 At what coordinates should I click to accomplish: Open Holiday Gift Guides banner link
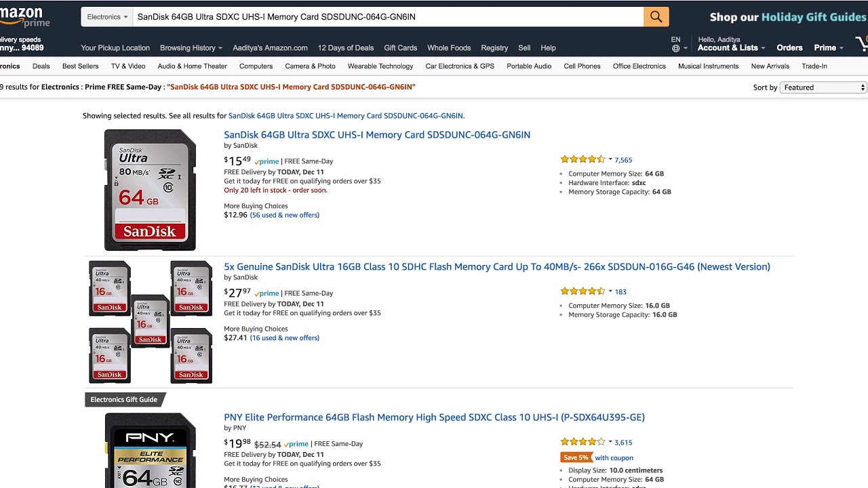point(788,17)
